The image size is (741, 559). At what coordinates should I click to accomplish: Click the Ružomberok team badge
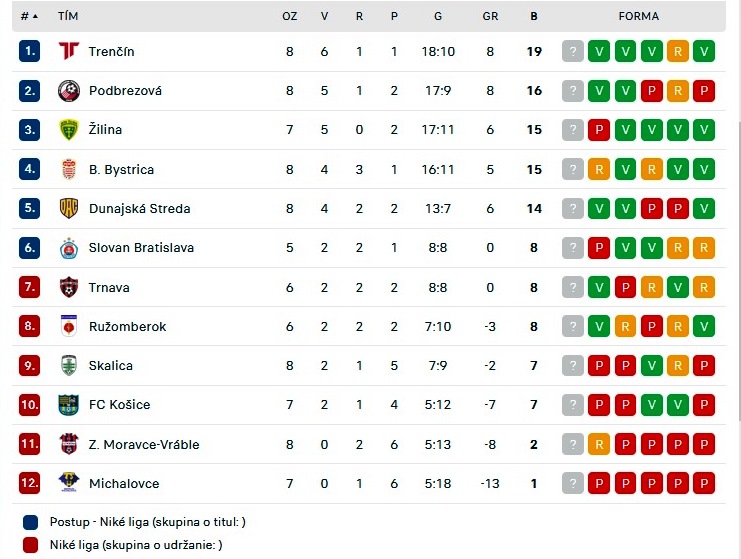(x=68, y=326)
